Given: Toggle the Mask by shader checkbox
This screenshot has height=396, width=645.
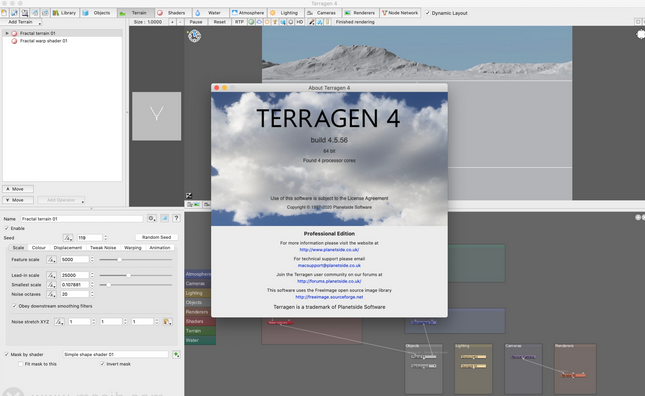Looking at the screenshot, I should tap(7, 354).
